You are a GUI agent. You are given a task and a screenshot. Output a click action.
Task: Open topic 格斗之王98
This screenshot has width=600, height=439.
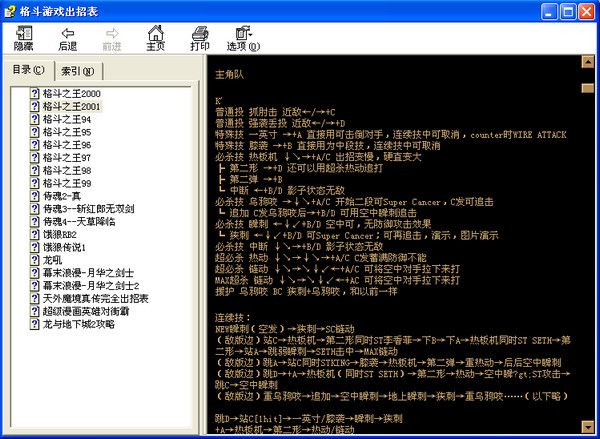pos(67,170)
